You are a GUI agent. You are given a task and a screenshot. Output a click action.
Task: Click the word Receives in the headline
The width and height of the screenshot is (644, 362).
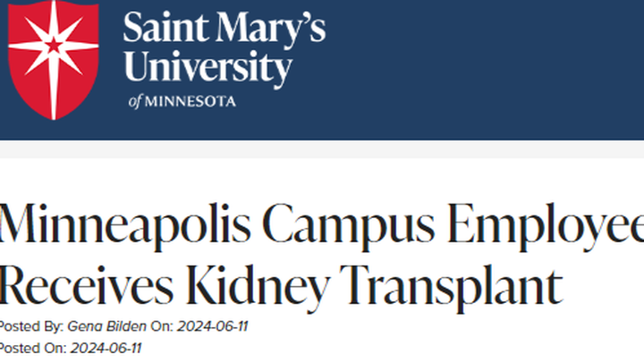click(x=86, y=285)
